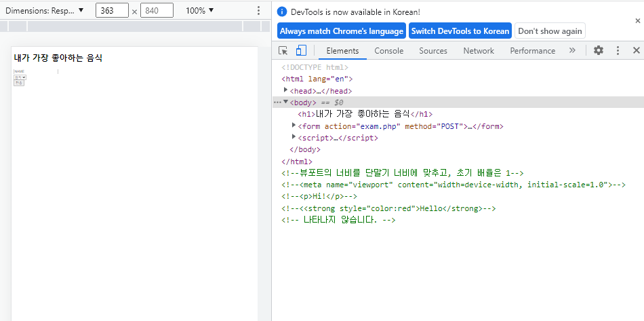Viewport: 644px width, 321px height.
Task: Toggle the device toolbar icon
Action: (x=301, y=50)
